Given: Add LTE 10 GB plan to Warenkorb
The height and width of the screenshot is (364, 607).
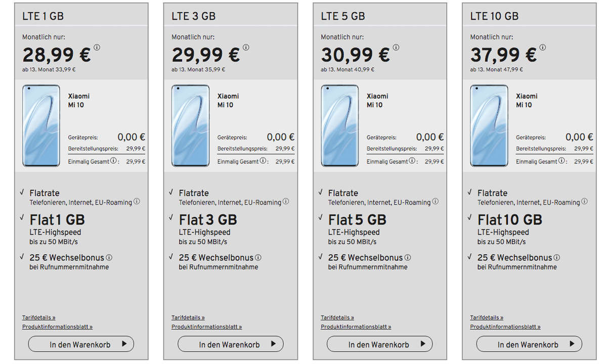Looking at the screenshot, I should pos(529,344).
